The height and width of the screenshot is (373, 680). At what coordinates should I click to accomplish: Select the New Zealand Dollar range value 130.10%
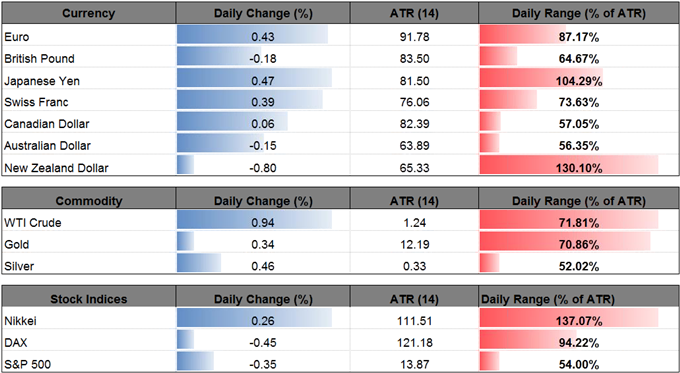[579, 168]
